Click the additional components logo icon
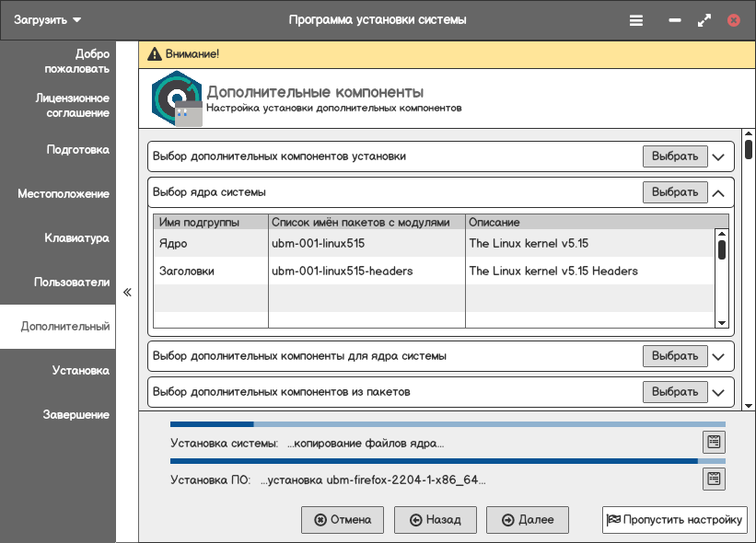Viewport: 756px width, 543px height. 177,98
